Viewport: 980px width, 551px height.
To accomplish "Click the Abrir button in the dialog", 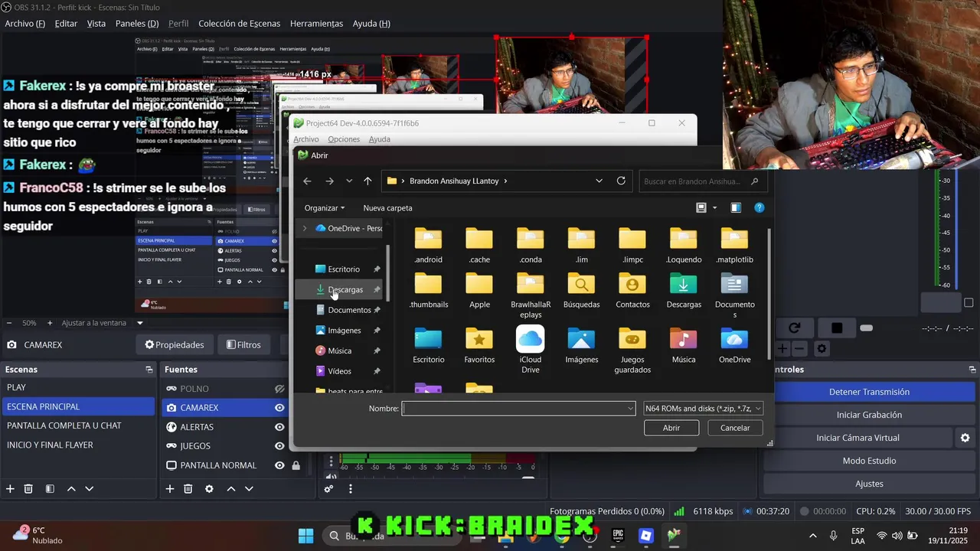I will point(671,428).
